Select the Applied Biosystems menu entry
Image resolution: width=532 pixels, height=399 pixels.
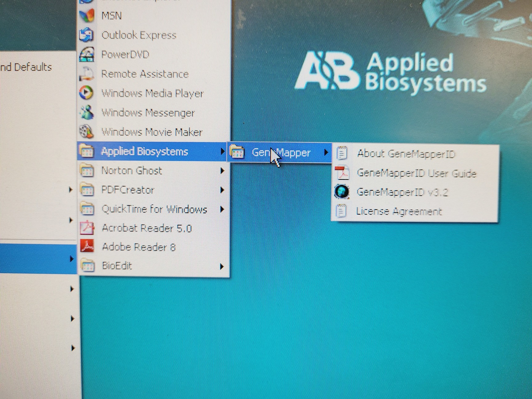click(153, 151)
